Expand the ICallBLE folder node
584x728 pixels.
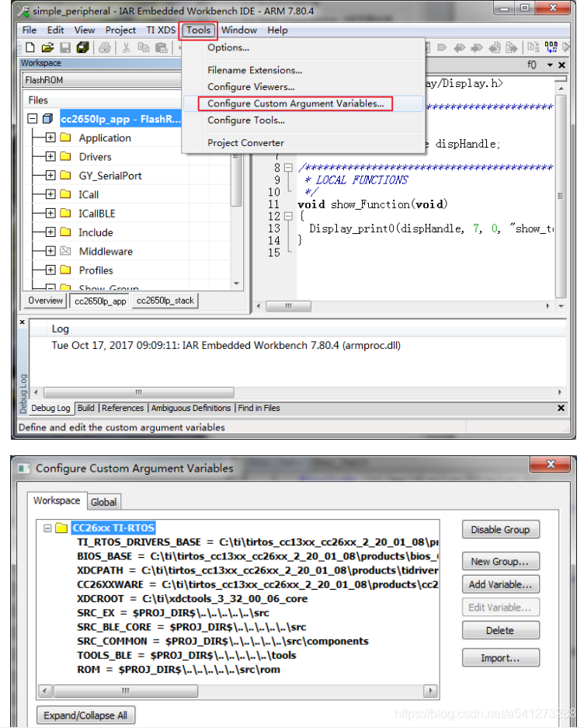tap(50, 213)
